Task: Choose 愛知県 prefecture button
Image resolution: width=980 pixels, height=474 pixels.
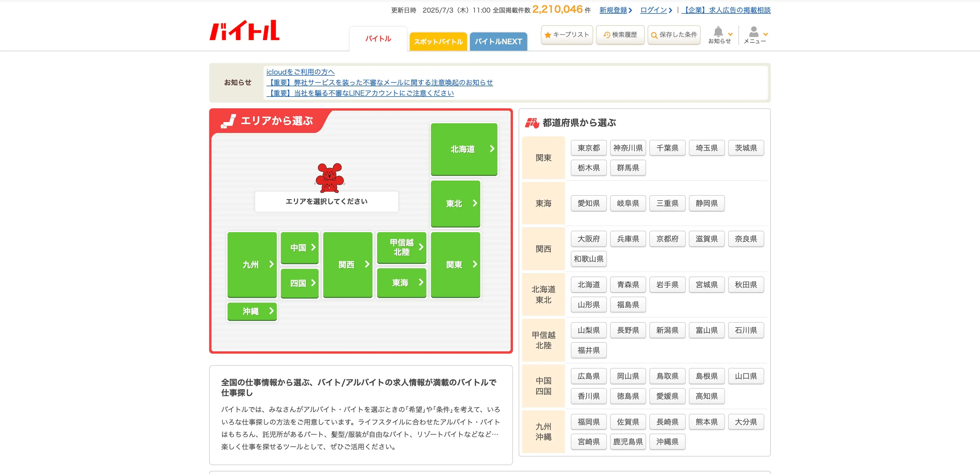Action: coord(589,203)
